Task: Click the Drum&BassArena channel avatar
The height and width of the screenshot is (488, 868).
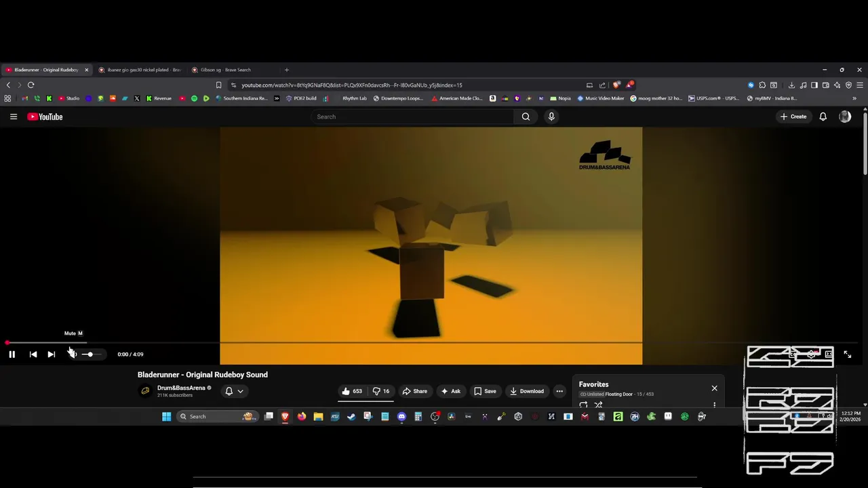Action: (145, 391)
